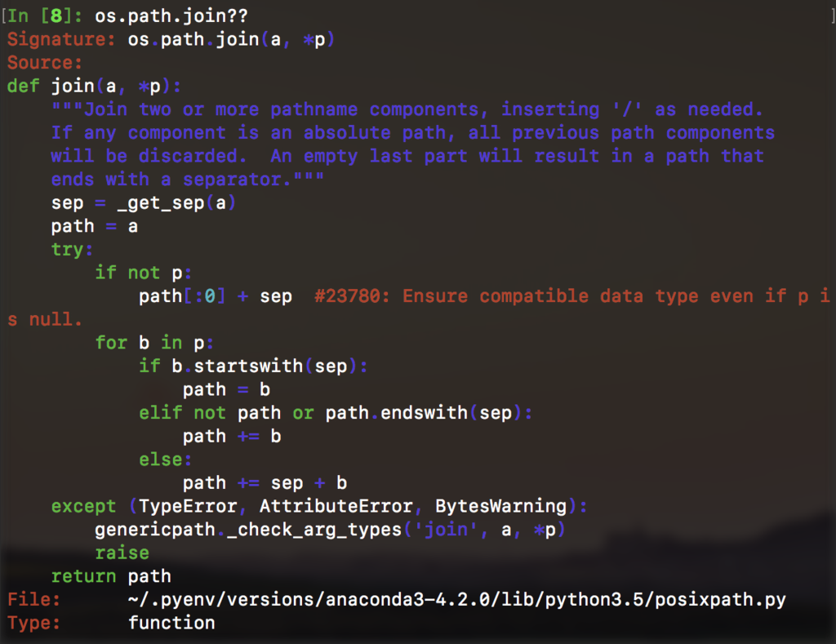The height and width of the screenshot is (644, 836).
Task: Click the statement "path += b"
Action: coord(231,437)
